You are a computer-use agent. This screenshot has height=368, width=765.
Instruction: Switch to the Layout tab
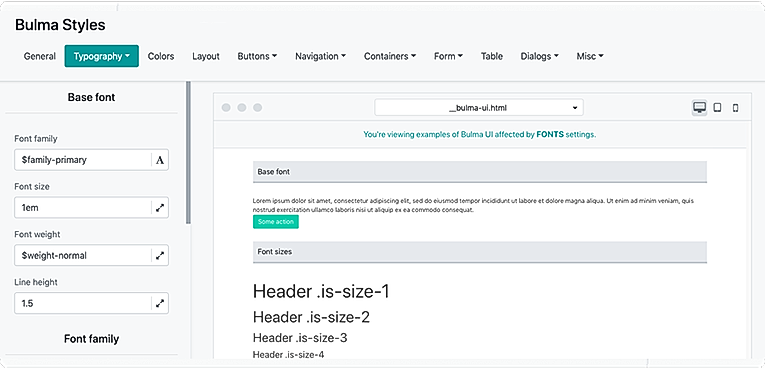pos(206,56)
